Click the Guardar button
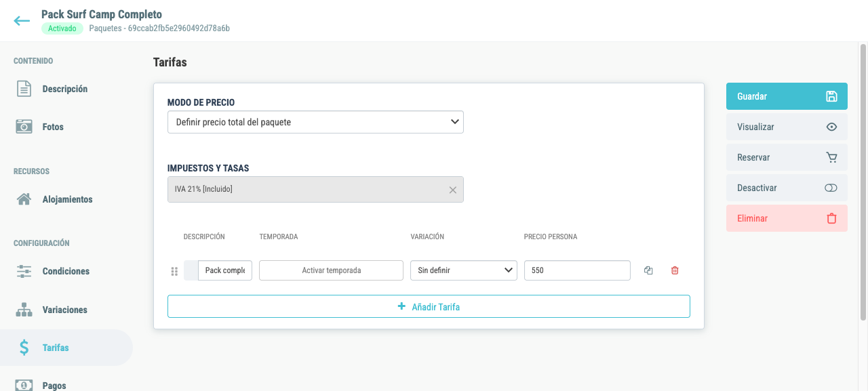 coord(787,96)
